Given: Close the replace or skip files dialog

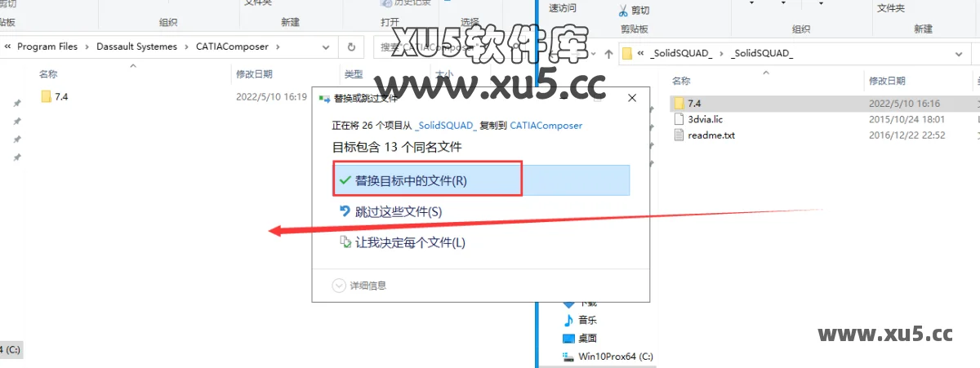Looking at the screenshot, I should pos(632,98).
